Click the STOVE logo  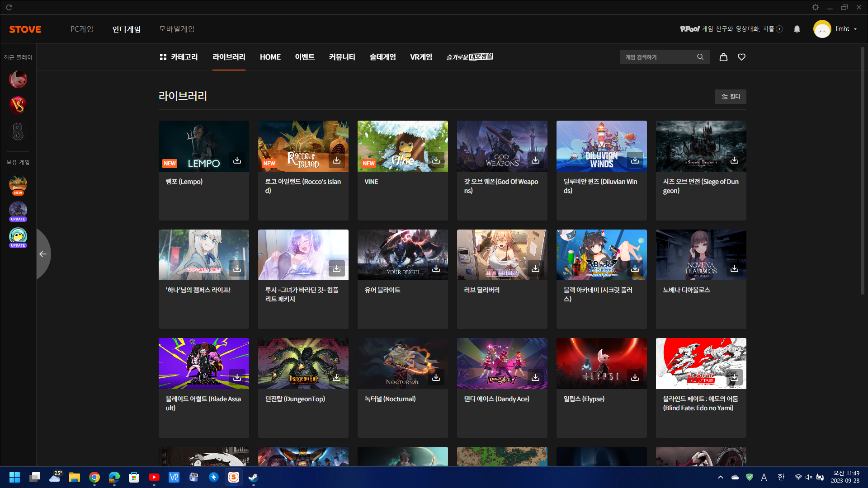click(25, 29)
